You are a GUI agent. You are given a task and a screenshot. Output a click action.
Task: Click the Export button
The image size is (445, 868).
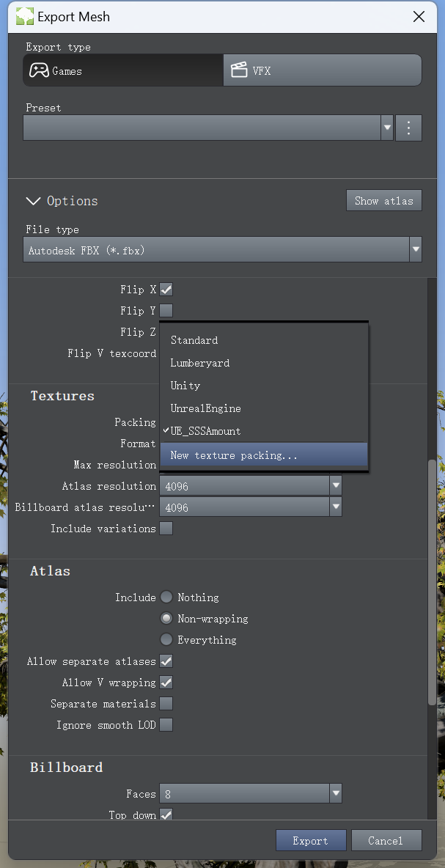pyautogui.click(x=310, y=840)
